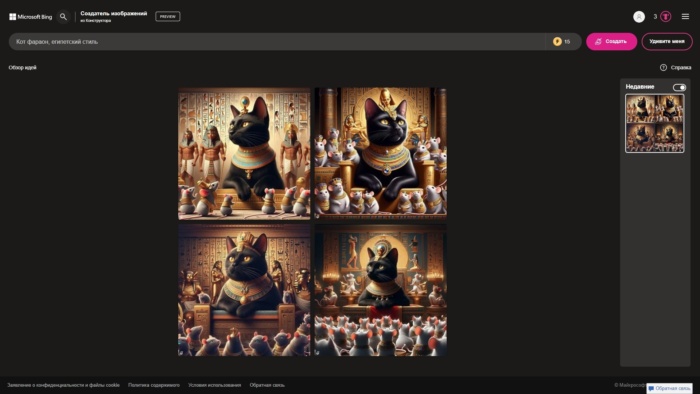The height and width of the screenshot is (394, 700).
Task: Open bottom-left cat pharaoh image
Action: pyautogui.click(x=244, y=290)
